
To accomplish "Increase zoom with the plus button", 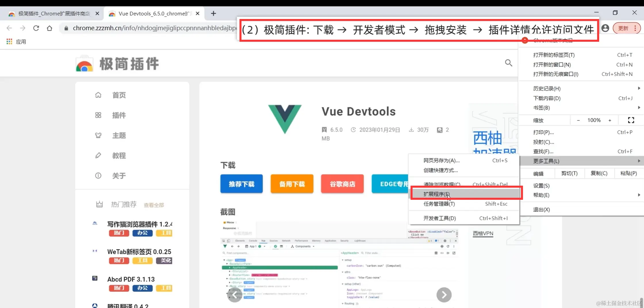I will tap(610, 120).
